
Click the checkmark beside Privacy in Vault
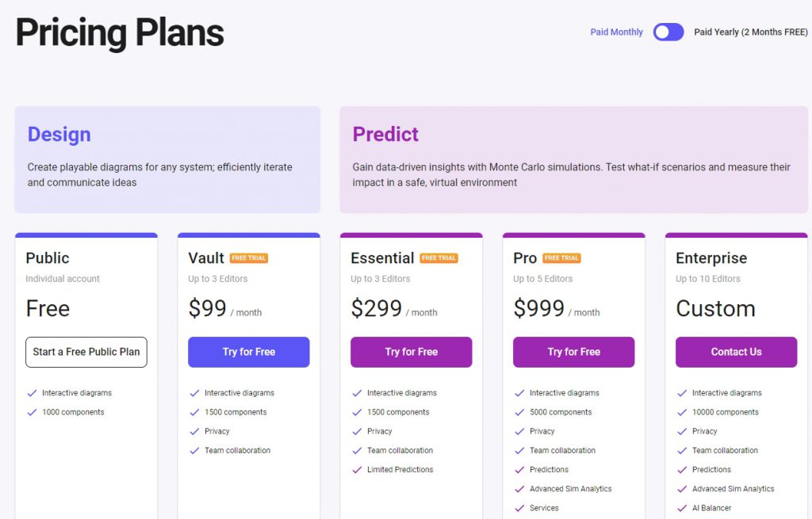[x=195, y=432]
